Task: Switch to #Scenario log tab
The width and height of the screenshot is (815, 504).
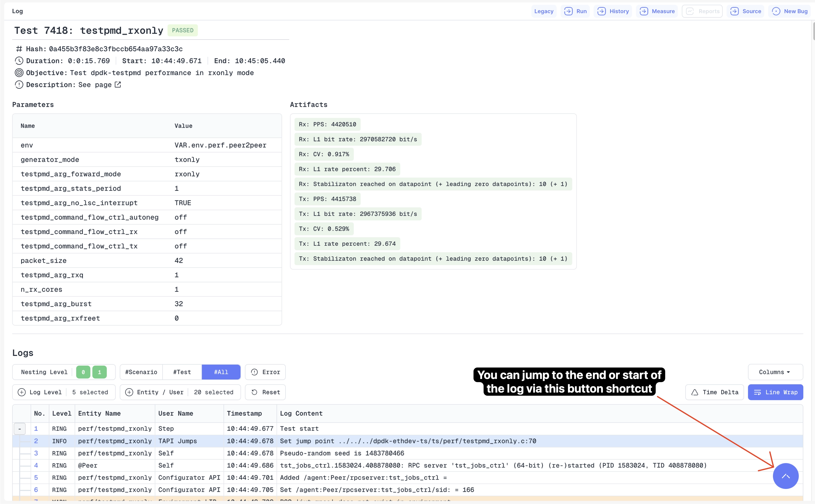Action: (141, 372)
